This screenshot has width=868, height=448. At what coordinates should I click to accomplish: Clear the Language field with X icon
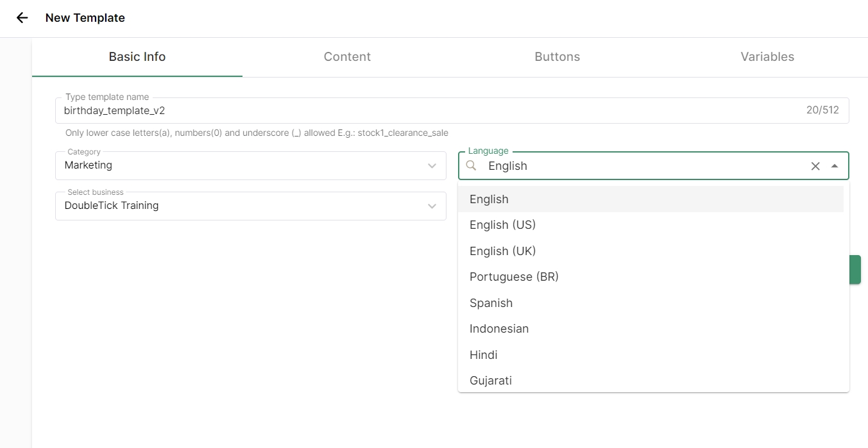click(815, 166)
